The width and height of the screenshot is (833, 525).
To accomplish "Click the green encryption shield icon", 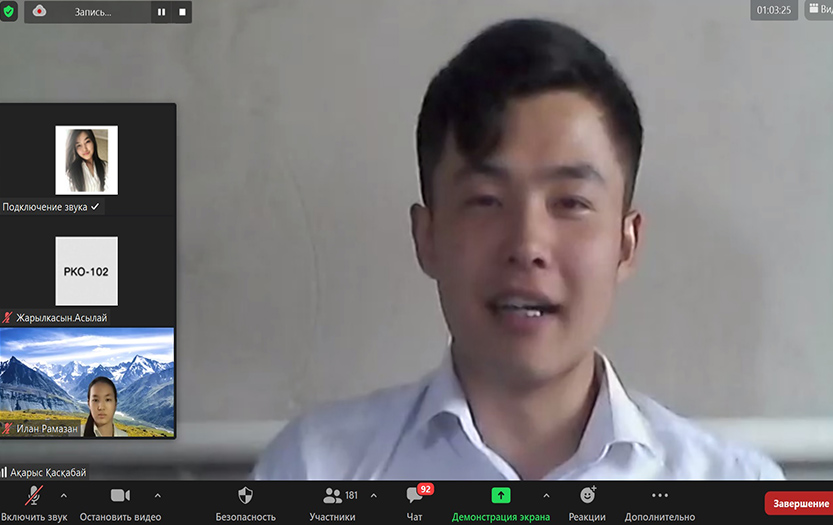I will (x=9, y=12).
